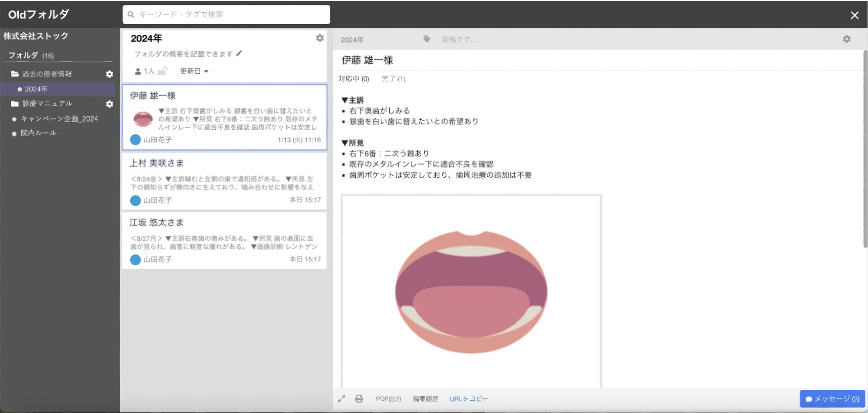Open PDF出力
Viewport: 868px width, 413px height.
[388, 399]
